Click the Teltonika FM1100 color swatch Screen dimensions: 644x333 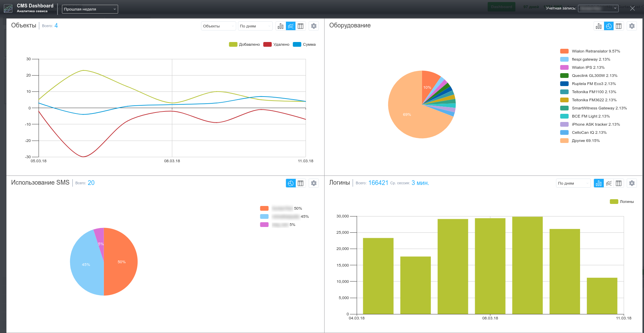(x=564, y=92)
